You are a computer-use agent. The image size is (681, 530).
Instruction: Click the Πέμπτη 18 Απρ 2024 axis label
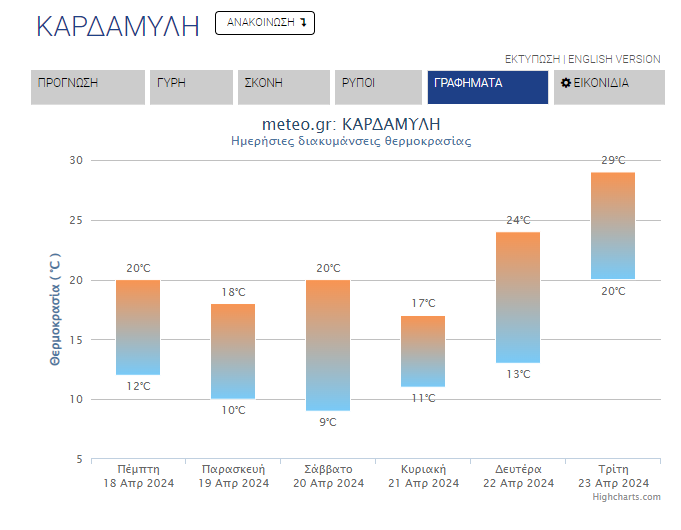click(x=139, y=476)
